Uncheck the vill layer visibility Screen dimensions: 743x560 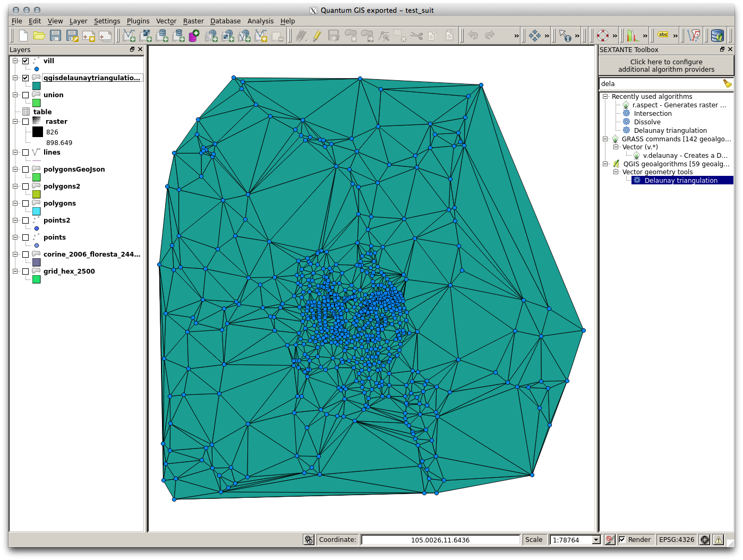pos(25,61)
